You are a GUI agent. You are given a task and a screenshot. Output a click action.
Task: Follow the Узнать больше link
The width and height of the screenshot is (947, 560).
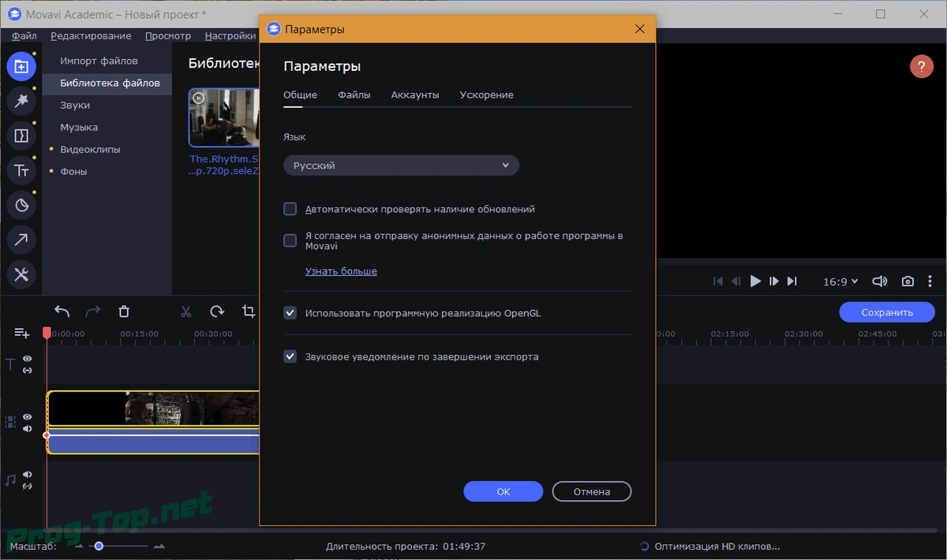[x=341, y=271]
